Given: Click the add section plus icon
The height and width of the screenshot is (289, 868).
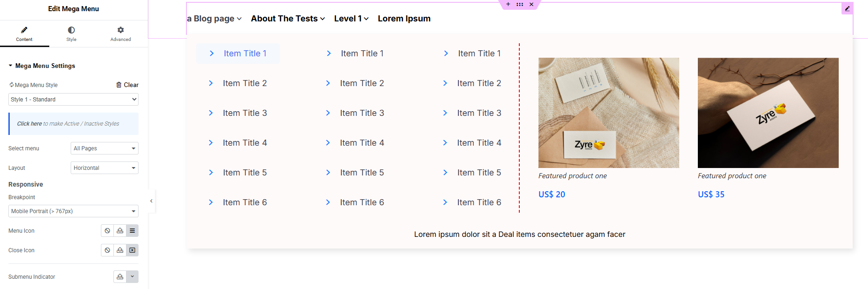Looking at the screenshot, I should (508, 4).
